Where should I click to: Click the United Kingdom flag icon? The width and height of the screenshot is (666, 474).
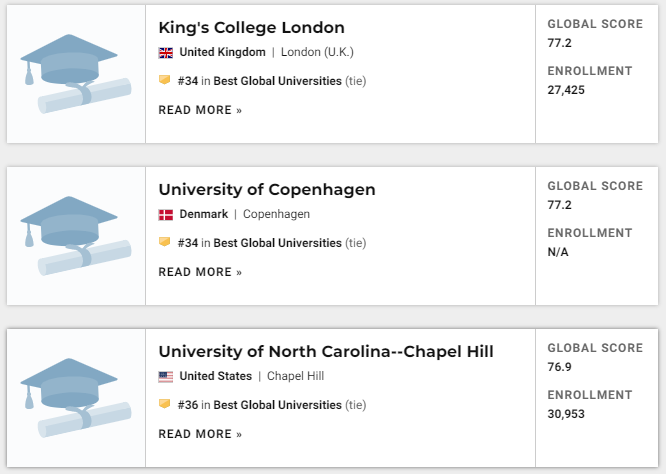[166, 53]
